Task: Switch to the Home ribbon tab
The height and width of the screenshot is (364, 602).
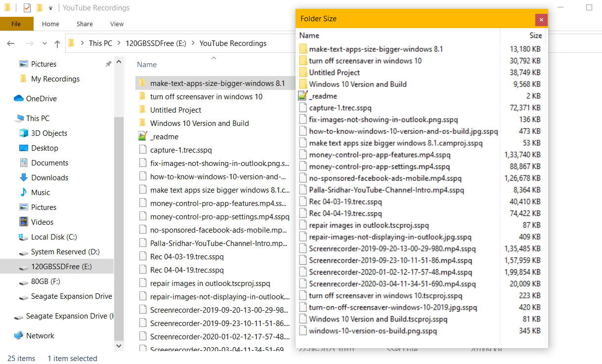Action: [50, 24]
